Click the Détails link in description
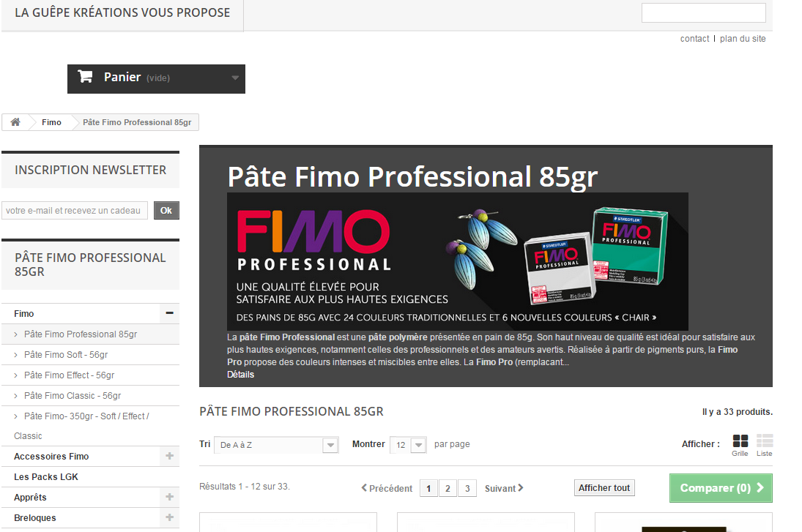Screen dimensions: 802x532 tap(240, 375)
